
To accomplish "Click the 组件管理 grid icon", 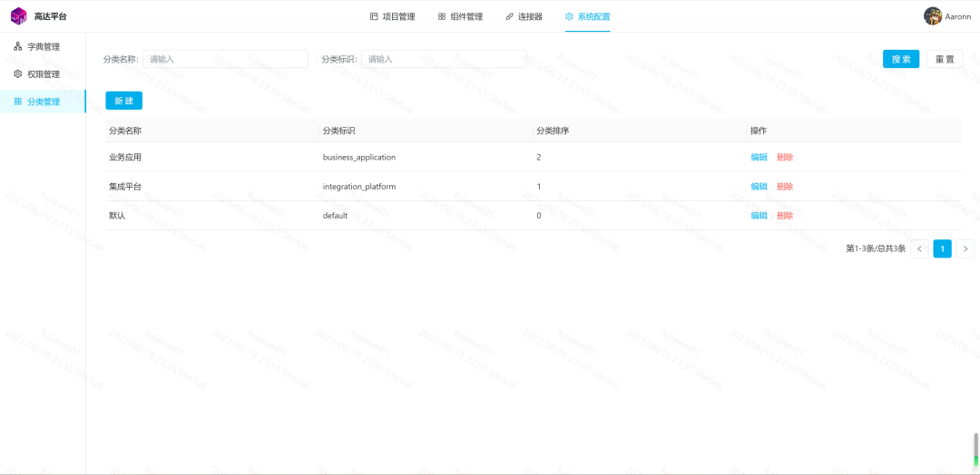I will 442,17.
